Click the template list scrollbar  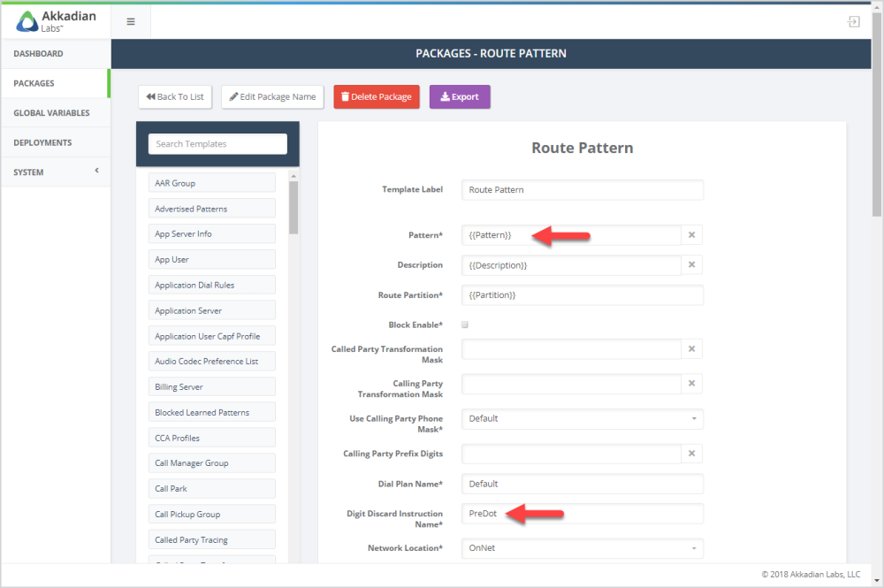tap(293, 209)
